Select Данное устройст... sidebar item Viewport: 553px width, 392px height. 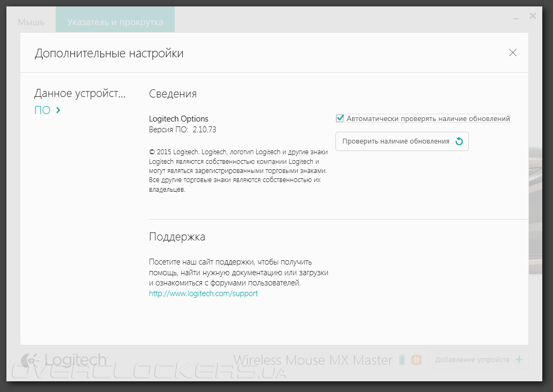pyautogui.click(x=80, y=93)
